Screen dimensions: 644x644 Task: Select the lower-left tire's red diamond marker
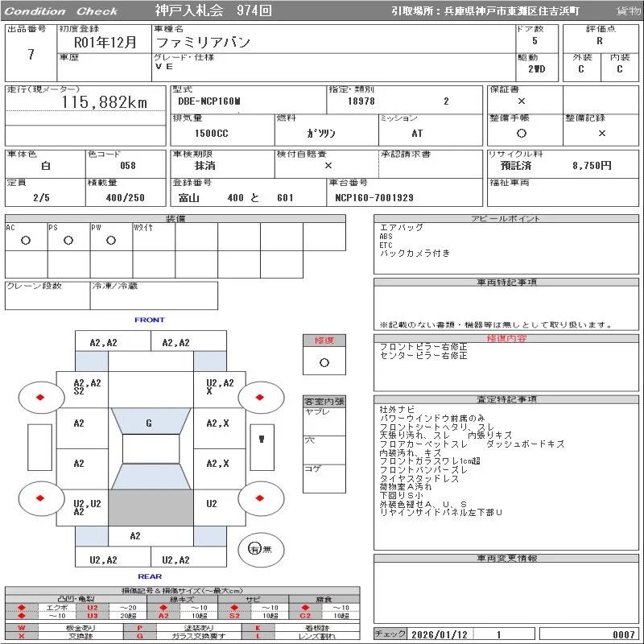pyautogui.click(x=40, y=498)
